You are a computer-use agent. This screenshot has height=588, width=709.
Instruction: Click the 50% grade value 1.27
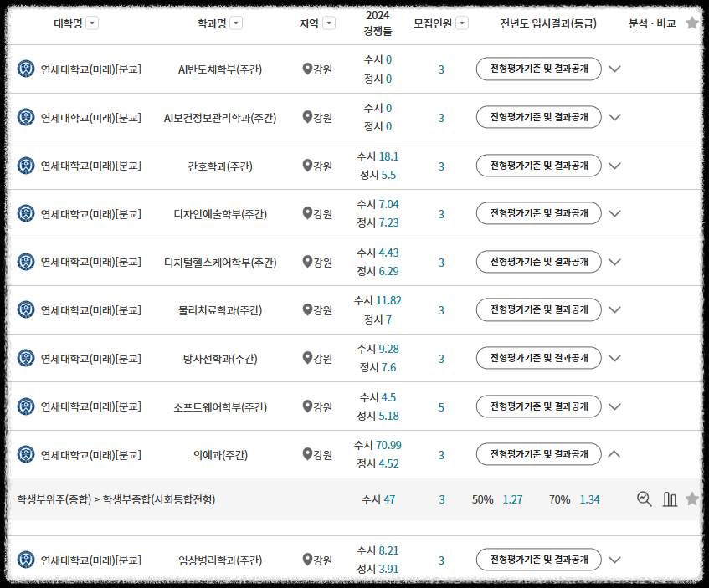pyautogui.click(x=512, y=499)
